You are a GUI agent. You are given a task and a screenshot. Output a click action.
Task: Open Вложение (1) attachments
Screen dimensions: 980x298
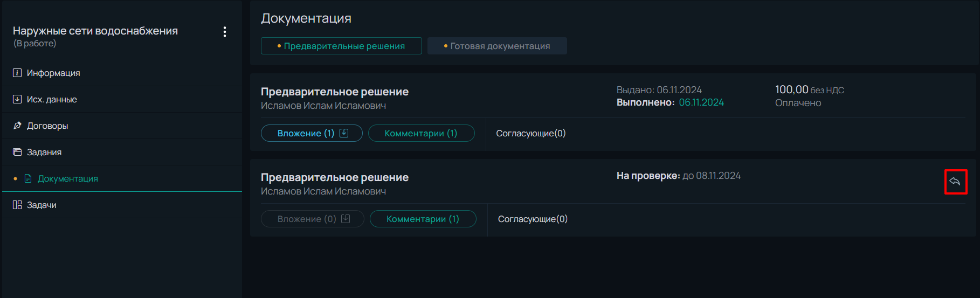click(x=312, y=133)
